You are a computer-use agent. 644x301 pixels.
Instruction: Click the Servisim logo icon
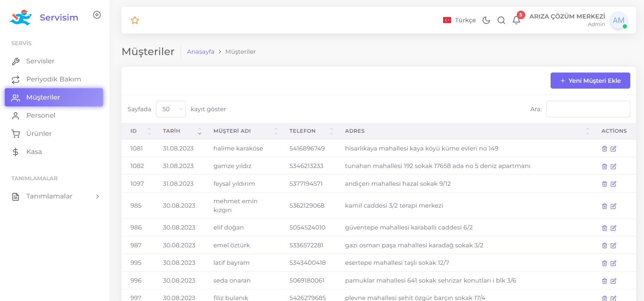click(x=21, y=17)
